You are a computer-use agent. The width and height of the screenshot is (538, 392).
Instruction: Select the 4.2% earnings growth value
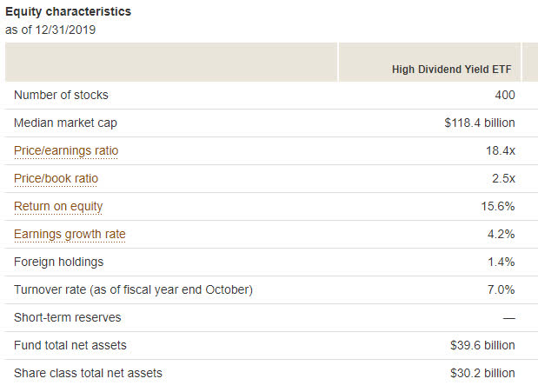[x=501, y=234]
